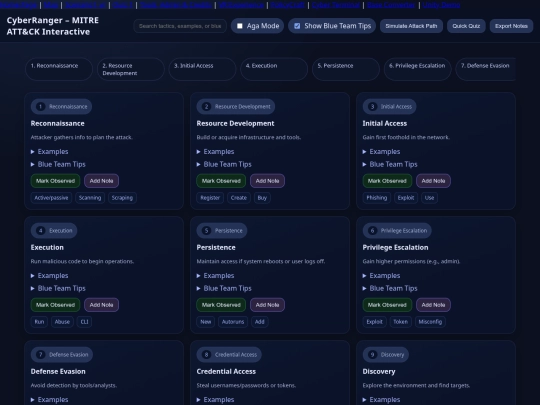Add Note on Persistence card

click(268, 305)
